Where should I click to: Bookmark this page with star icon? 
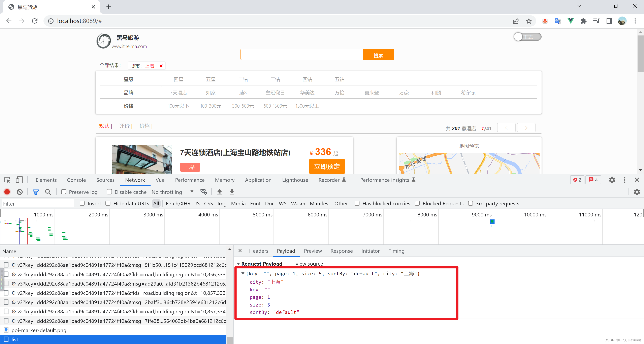[x=528, y=21]
